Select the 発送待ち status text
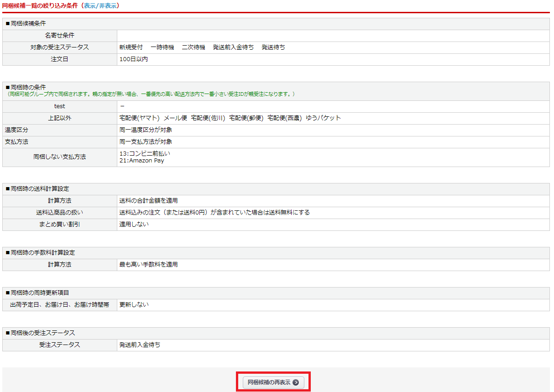This screenshot has height=392, width=554. tap(273, 47)
